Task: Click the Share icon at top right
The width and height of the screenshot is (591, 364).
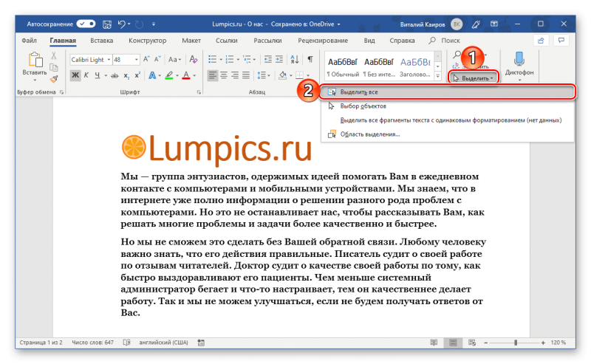Action: (x=541, y=41)
